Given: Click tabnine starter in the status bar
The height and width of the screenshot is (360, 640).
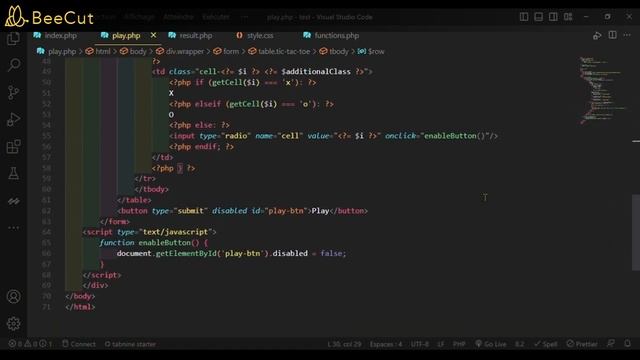Looking at the screenshot, I should click(x=130, y=344).
